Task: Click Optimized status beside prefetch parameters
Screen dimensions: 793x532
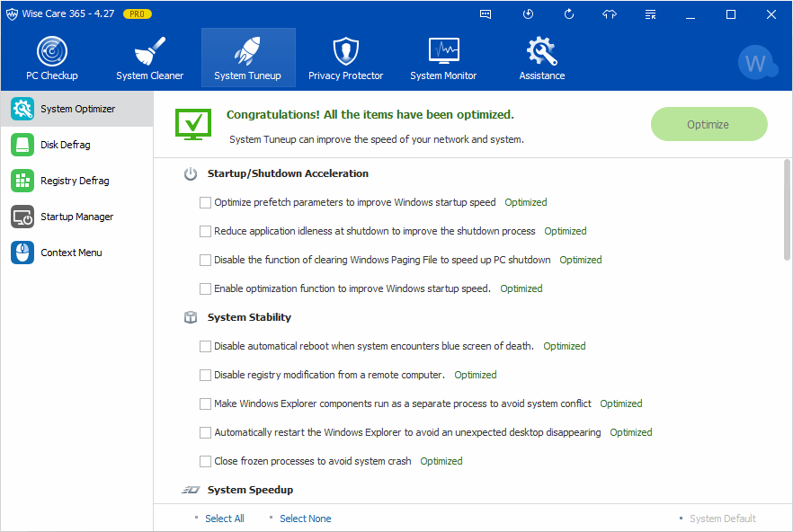Action: 526,202
